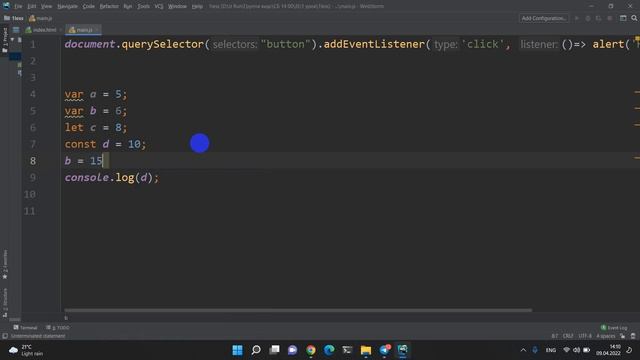Toggle the Structure sidebar tab

click(5, 302)
